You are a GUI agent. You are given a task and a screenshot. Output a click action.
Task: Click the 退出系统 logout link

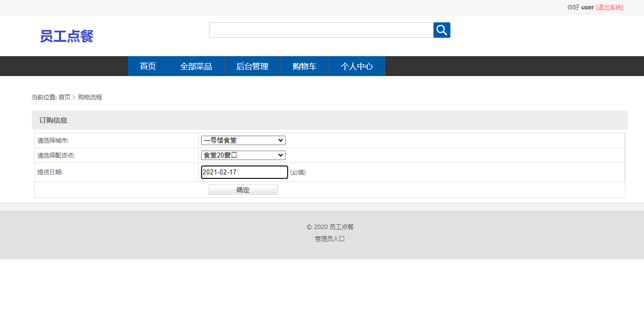(x=610, y=7)
